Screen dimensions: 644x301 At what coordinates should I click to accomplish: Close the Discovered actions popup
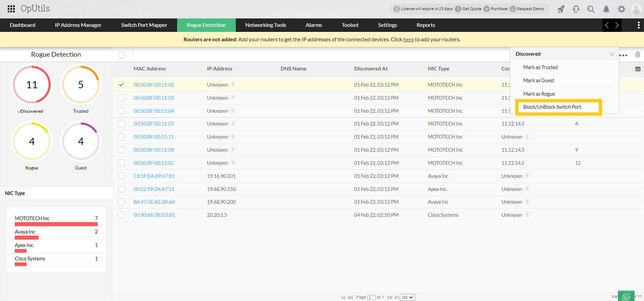(x=612, y=54)
